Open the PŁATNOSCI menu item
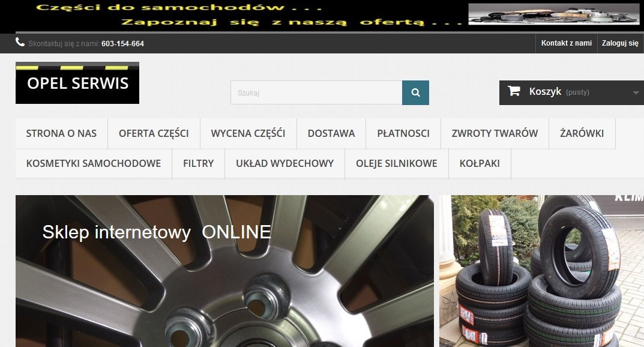644x347 pixels. [x=403, y=133]
